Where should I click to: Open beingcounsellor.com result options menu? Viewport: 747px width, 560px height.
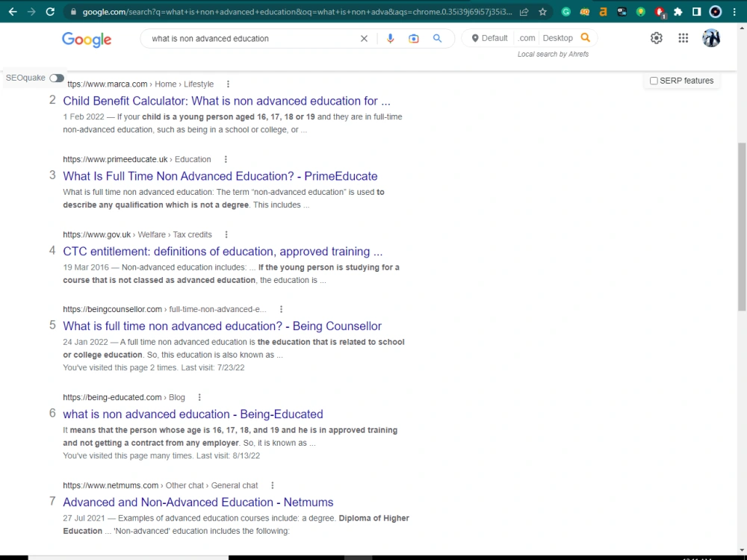[x=281, y=310]
